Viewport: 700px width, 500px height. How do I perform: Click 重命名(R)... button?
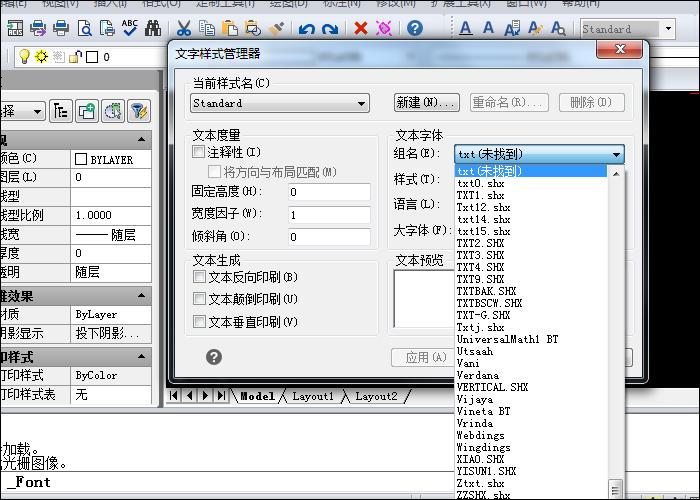coord(509,102)
